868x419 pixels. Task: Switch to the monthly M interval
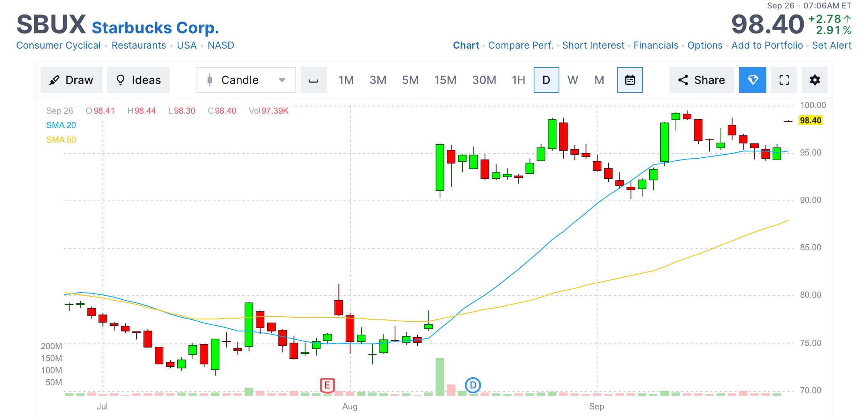tap(599, 80)
